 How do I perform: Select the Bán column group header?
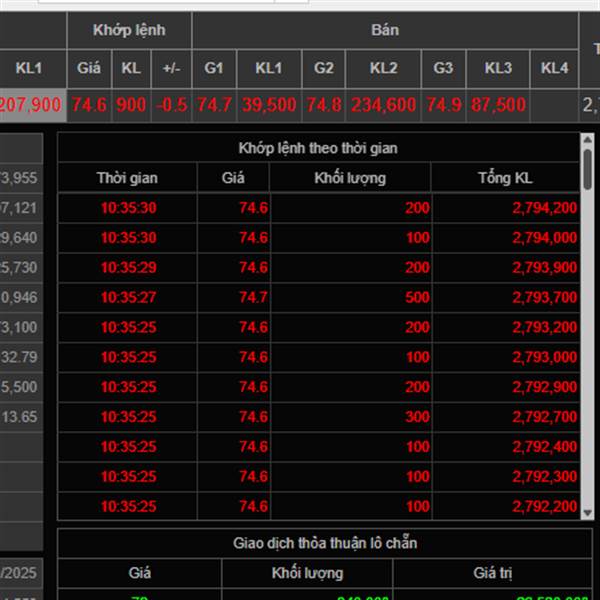click(385, 30)
